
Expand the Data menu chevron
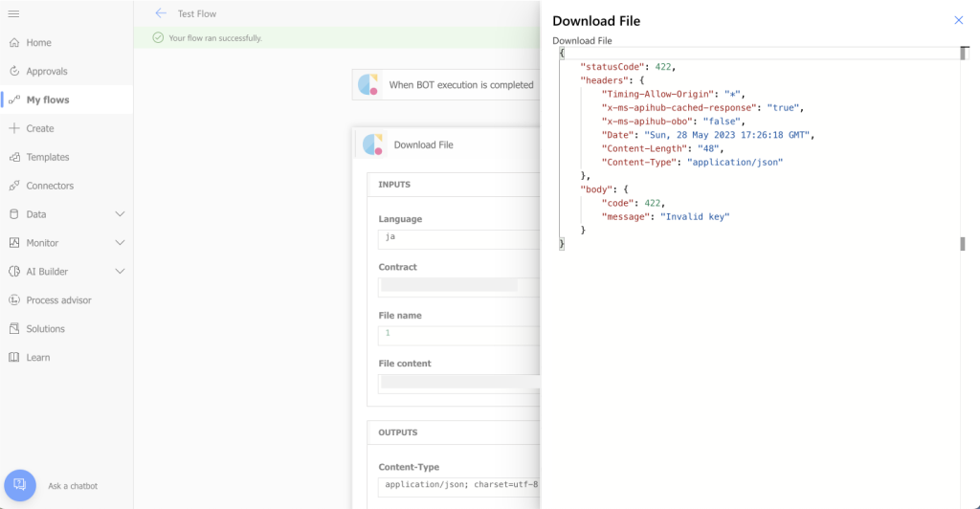(x=120, y=214)
